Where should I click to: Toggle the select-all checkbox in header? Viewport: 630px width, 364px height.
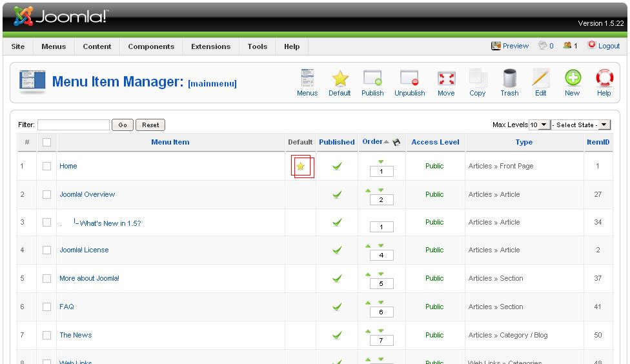tap(46, 142)
